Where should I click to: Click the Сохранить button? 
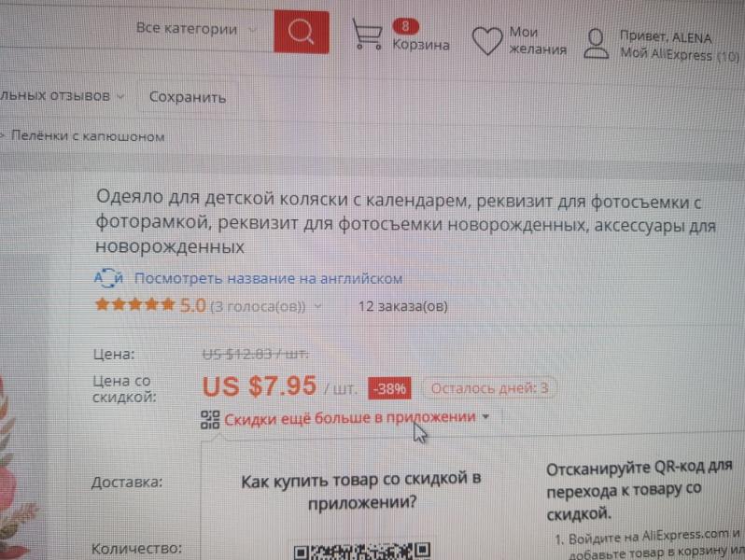point(188,97)
